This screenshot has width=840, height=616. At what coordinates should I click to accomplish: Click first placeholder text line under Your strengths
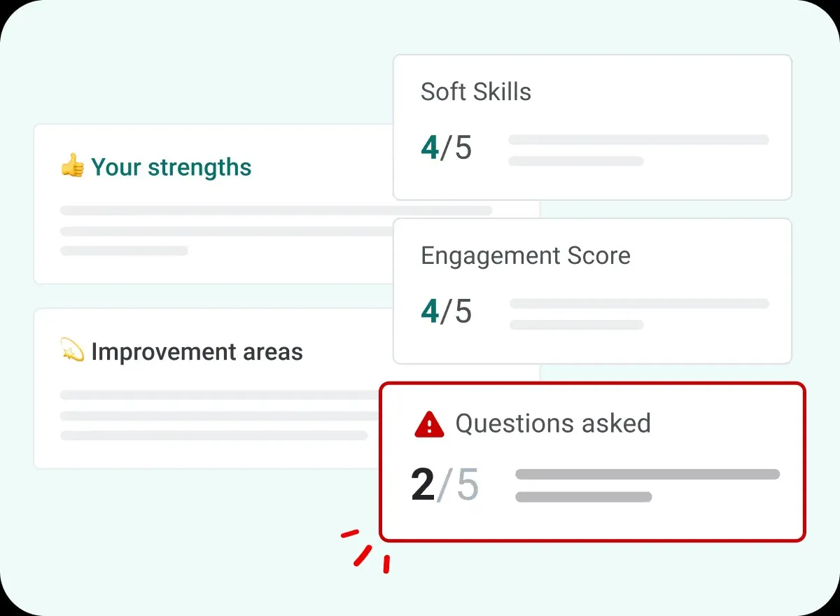pyautogui.click(x=276, y=210)
